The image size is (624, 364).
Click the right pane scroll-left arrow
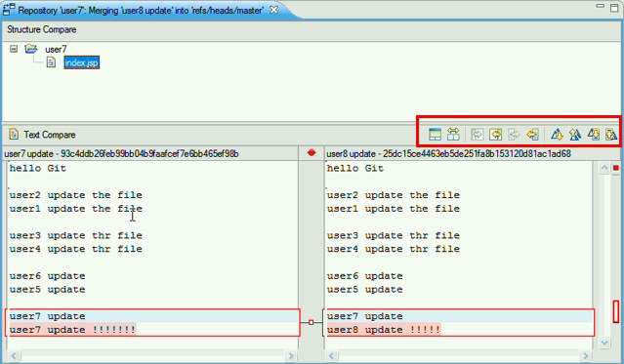tap(331, 356)
